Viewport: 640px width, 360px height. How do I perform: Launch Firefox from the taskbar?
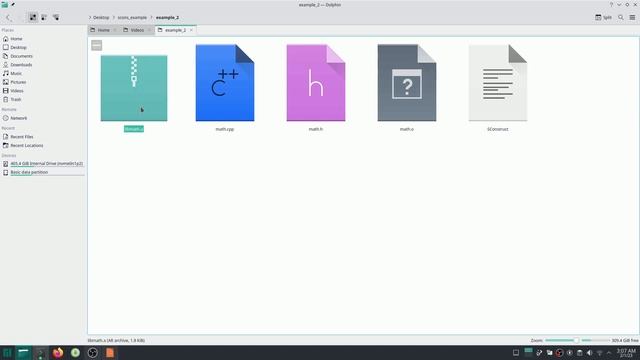(x=58, y=353)
